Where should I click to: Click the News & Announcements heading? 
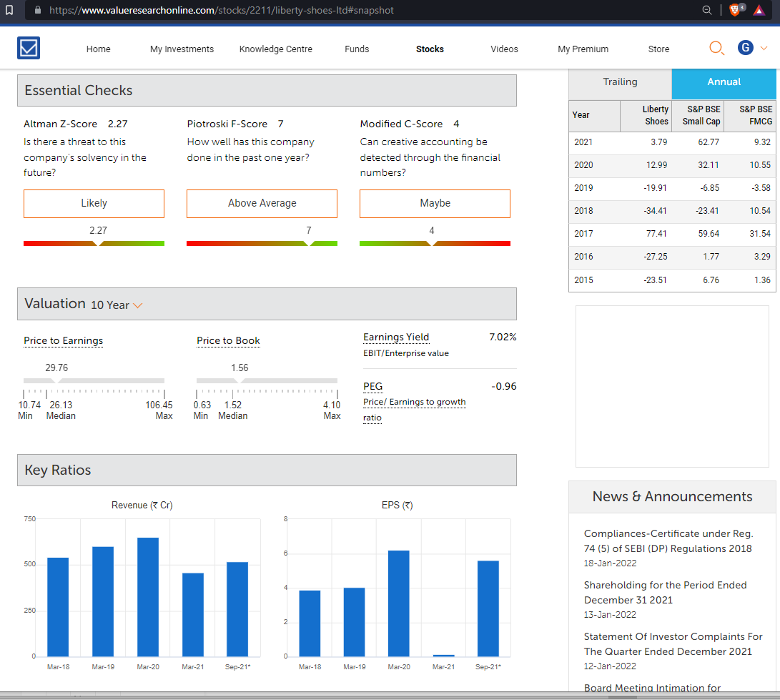click(672, 496)
